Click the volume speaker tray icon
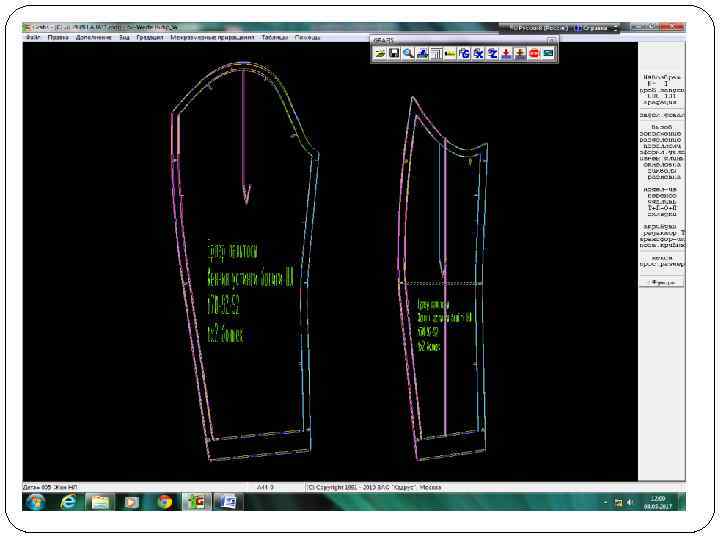720x540 pixels. coord(630,502)
